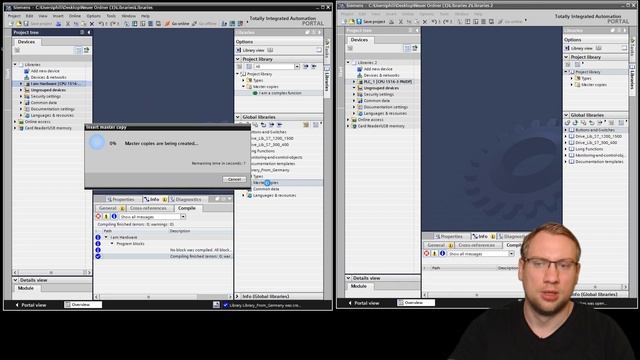Select Documentation templates in right Global libraries

(599, 162)
